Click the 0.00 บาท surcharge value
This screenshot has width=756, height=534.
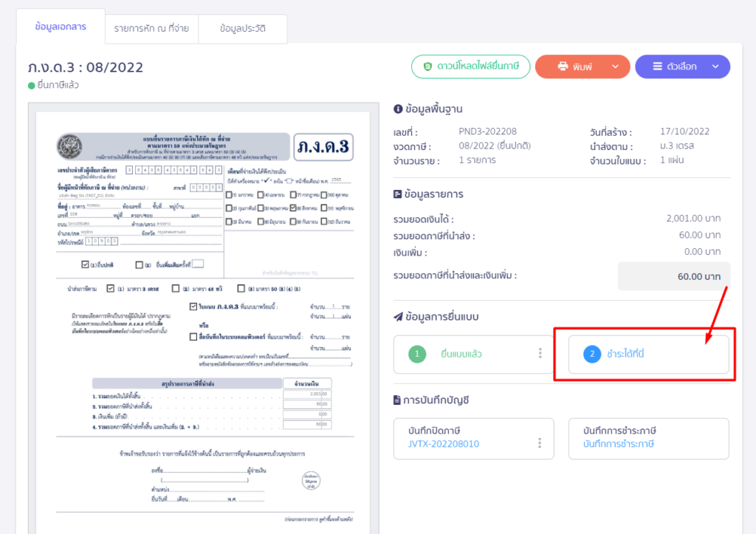pos(703,252)
